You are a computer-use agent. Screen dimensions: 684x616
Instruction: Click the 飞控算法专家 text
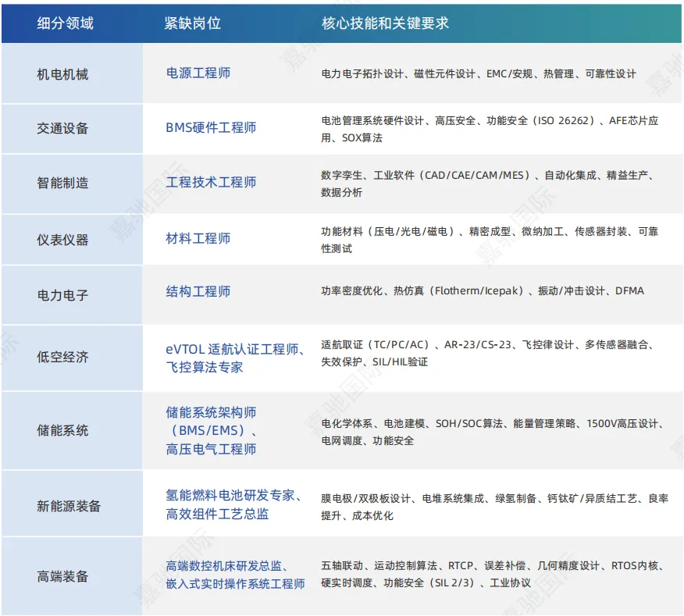coord(204,367)
